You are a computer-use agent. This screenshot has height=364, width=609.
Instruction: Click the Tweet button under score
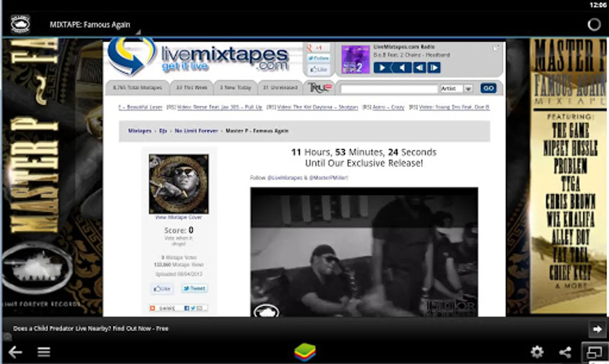(195, 288)
